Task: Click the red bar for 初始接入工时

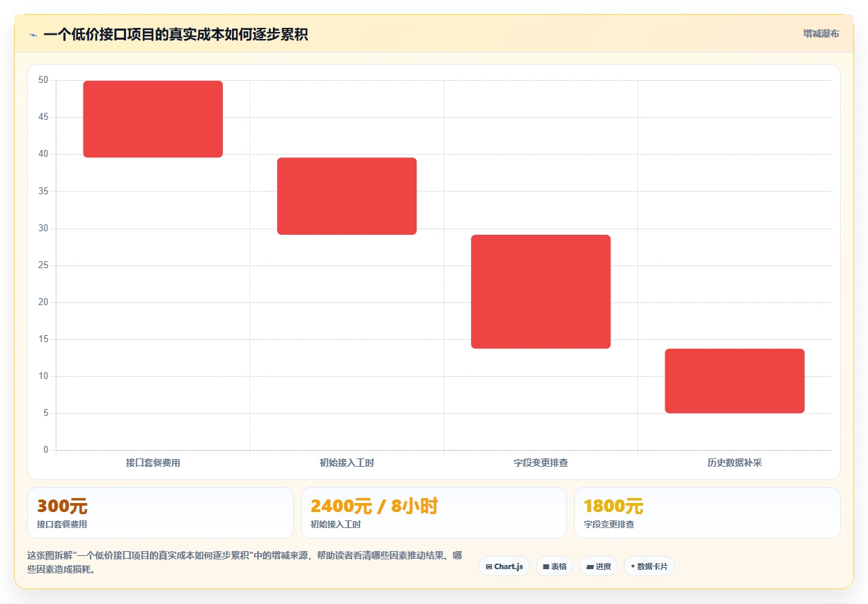Action: (347, 196)
